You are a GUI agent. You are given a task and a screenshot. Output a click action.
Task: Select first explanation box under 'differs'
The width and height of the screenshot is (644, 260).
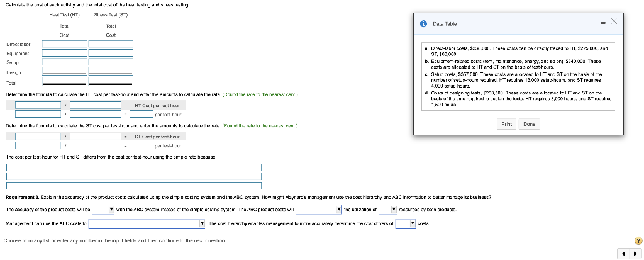(133, 167)
